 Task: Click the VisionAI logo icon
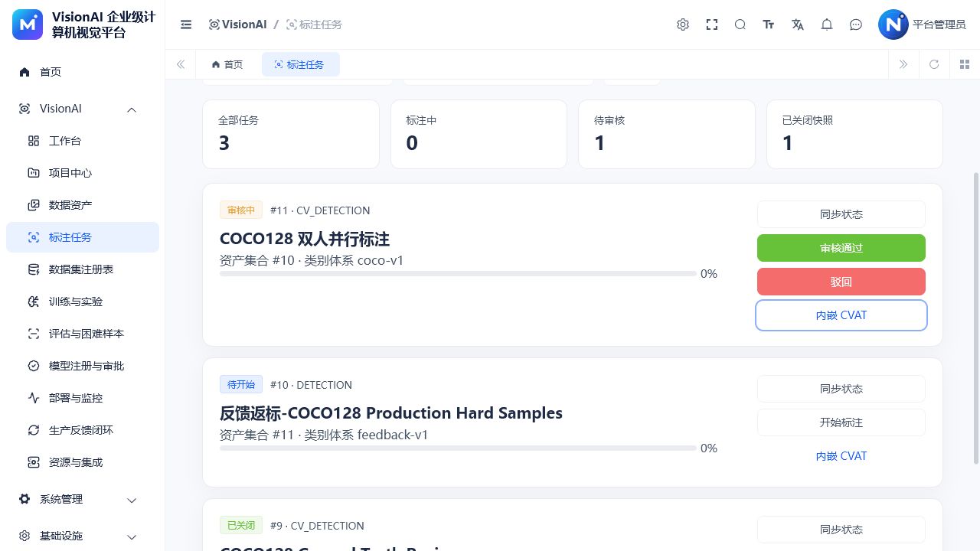28,24
